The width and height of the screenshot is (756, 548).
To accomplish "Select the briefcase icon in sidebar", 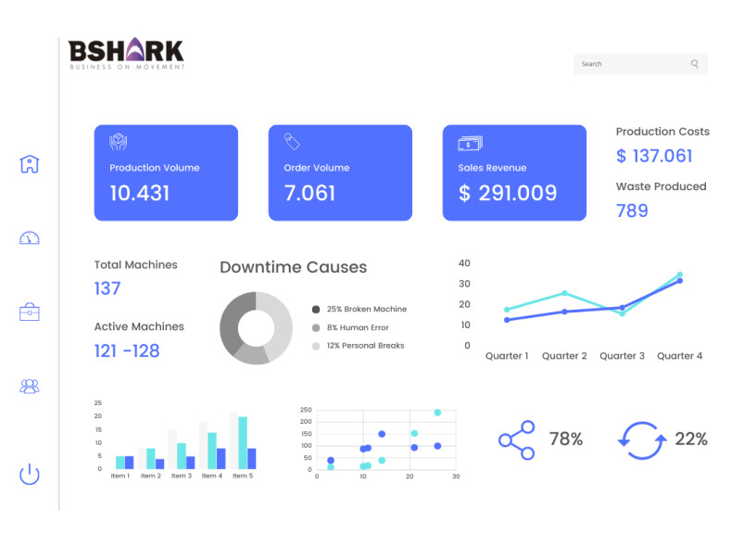I will click(30, 312).
